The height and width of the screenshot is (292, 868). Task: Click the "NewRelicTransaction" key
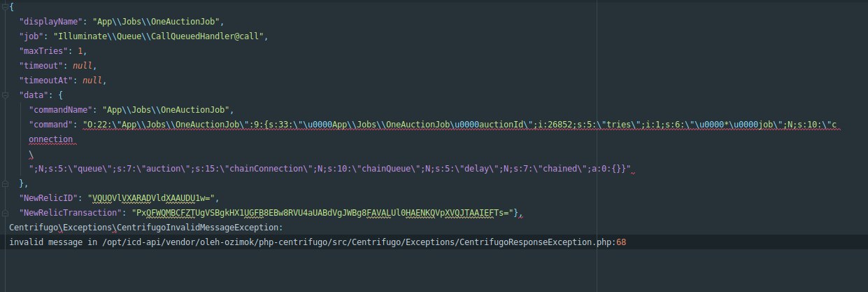71,213
